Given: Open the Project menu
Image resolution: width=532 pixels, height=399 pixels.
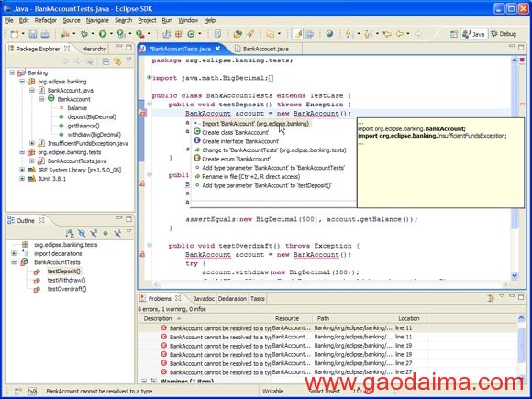Looking at the screenshot, I should click(x=147, y=20).
